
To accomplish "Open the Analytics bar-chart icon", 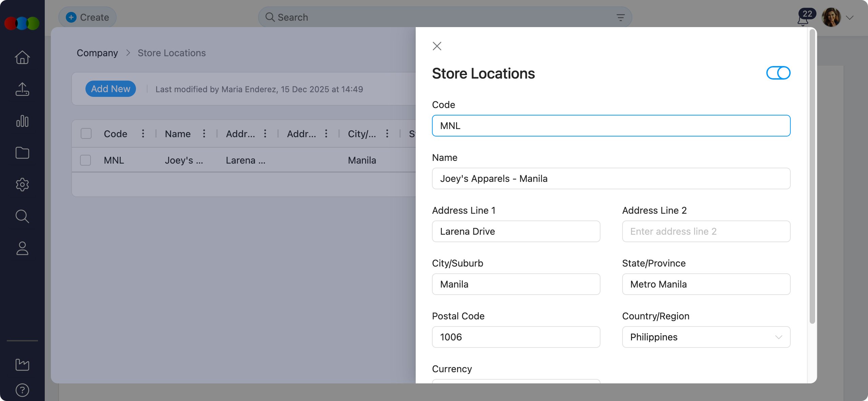I will pyautogui.click(x=22, y=121).
